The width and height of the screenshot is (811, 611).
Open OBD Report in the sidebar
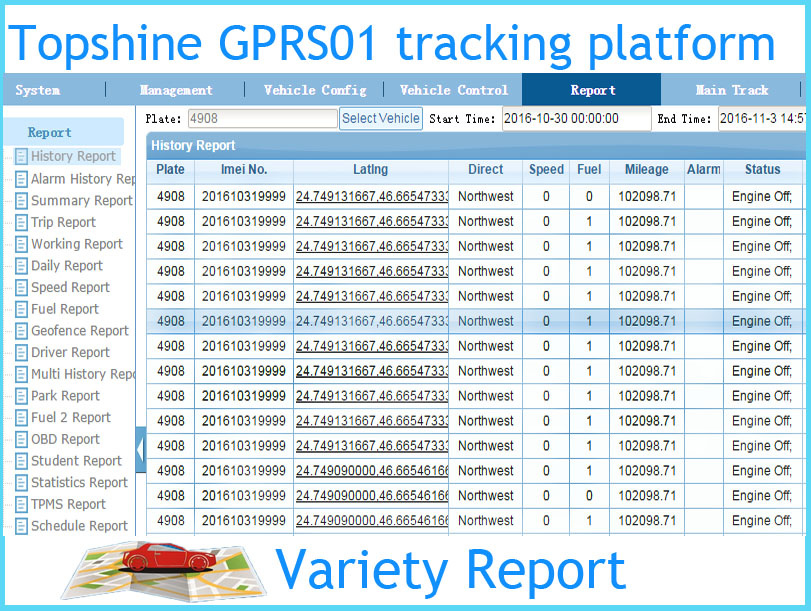click(x=65, y=439)
